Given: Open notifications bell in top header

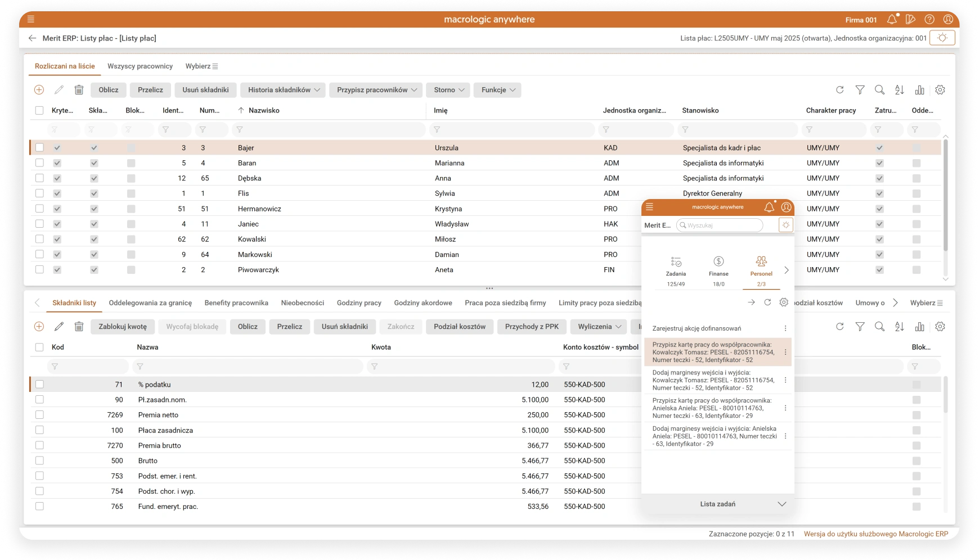Looking at the screenshot, I should [892, 20].
